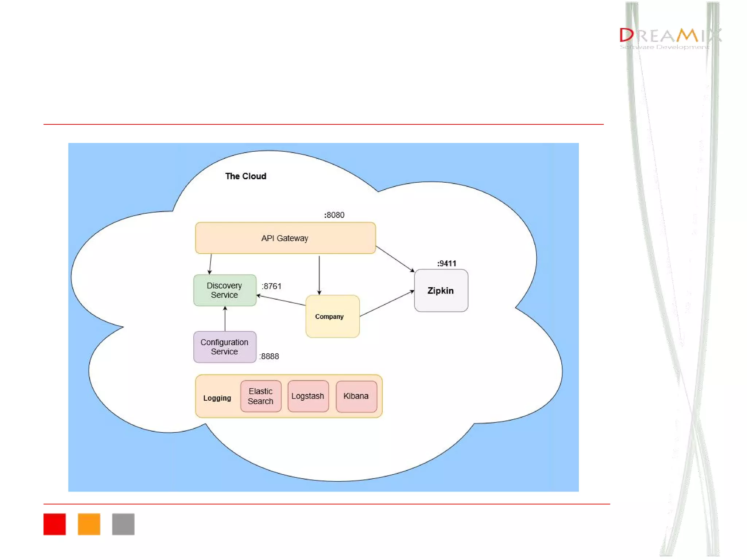
Task: Click the Software Development tagline
Action: (664, 47)
